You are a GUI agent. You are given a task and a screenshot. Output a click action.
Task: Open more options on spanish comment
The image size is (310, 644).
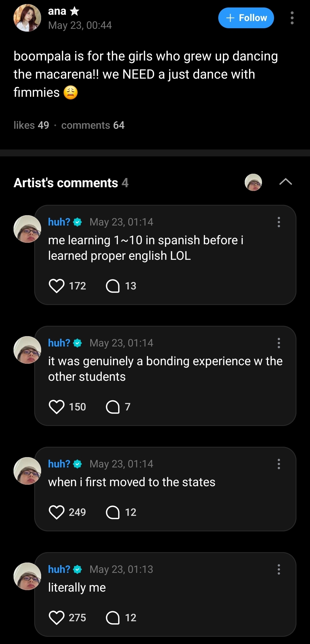coord(279,222)
